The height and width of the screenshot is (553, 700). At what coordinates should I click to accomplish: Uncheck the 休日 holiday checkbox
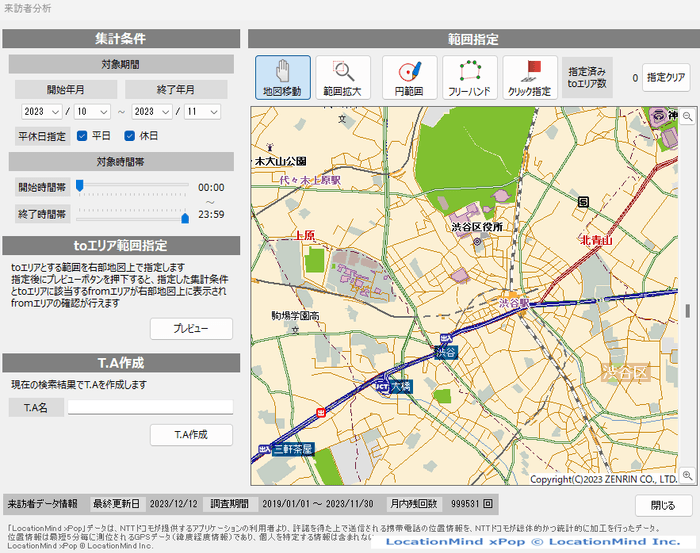[x=129, y=136]
